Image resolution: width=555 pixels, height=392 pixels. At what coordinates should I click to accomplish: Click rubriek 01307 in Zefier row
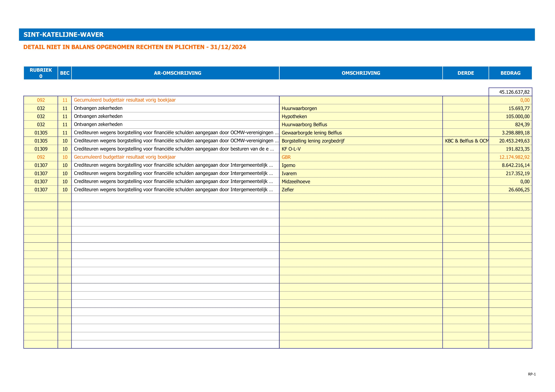(41, 190)
